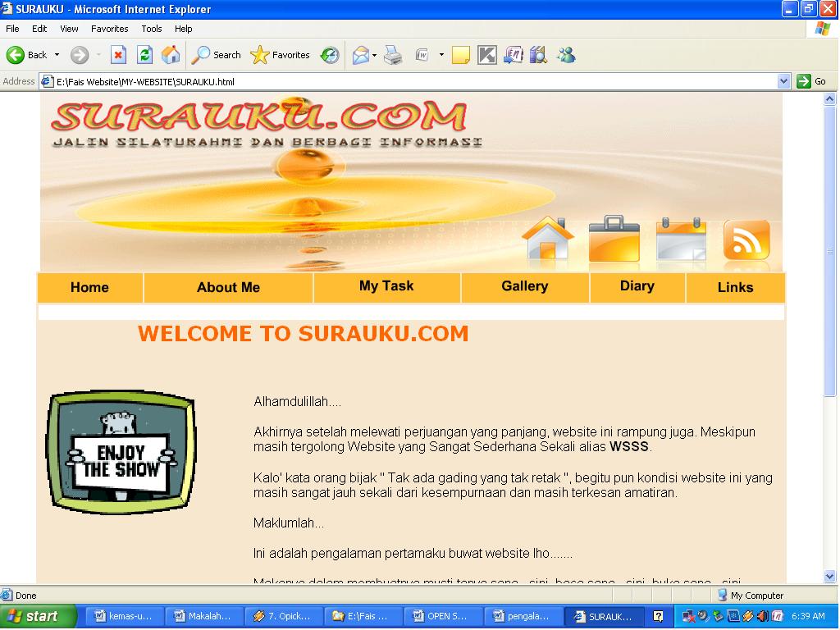Expand the address bar dropdown arrow
This screenshot has height=630, width=840.
pos(783,81)
